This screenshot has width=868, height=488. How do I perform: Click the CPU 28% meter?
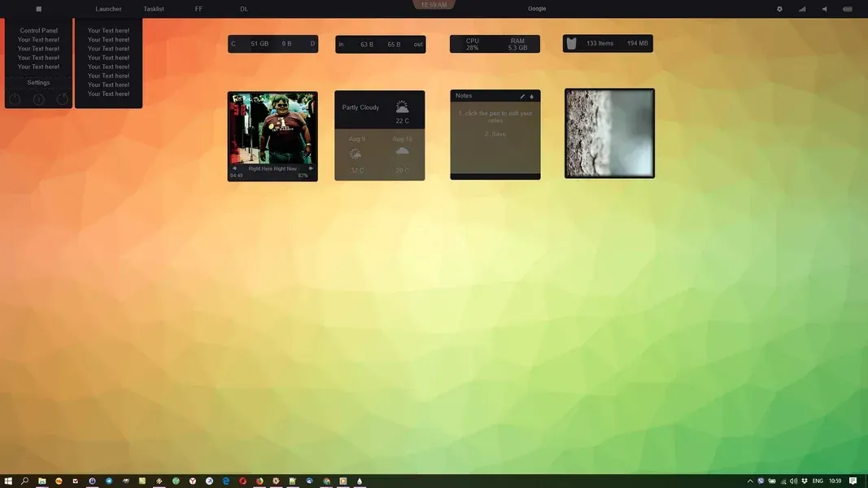tap(472, 44)
